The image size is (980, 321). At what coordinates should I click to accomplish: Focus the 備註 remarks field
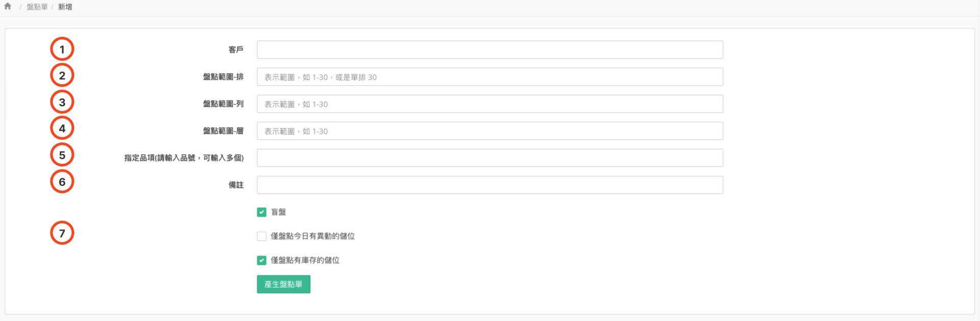coord(489,185)
